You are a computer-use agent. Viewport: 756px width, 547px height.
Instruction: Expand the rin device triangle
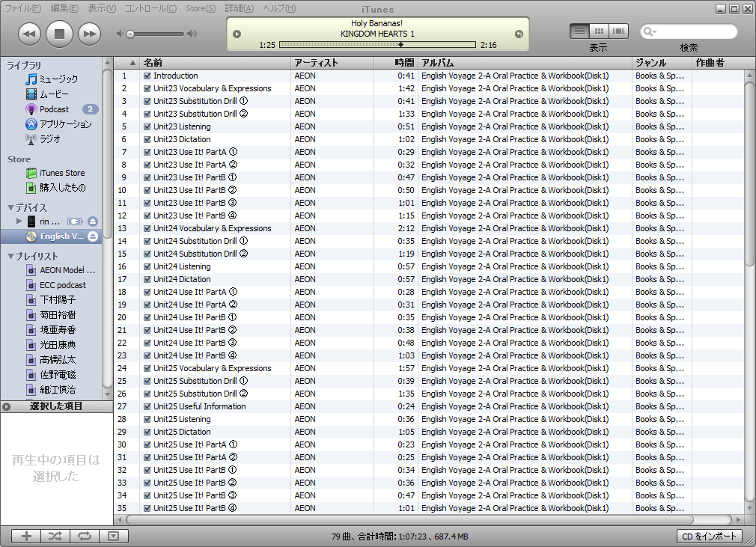[19, 221]
